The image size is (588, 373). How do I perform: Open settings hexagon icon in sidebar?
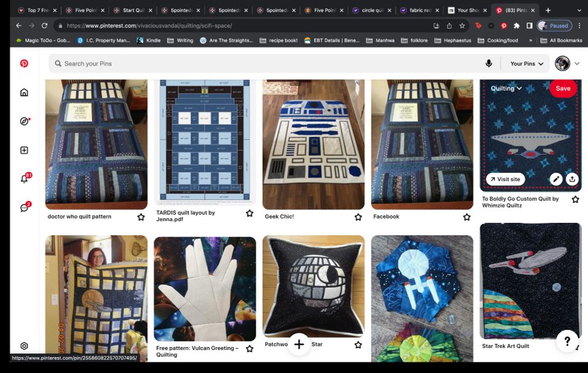coord(24,346)
